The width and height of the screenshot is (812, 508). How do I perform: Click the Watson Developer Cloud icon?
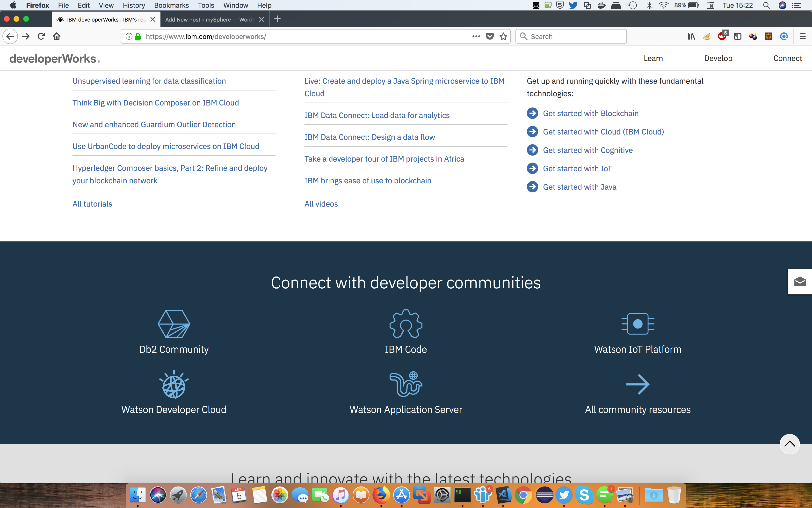pyautogui.click(x=174, y=384)
